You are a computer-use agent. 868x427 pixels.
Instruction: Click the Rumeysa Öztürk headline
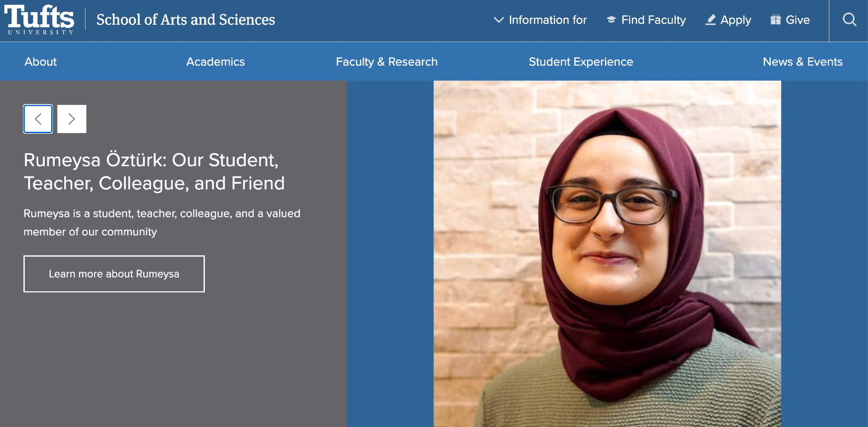tap(154, 171)
